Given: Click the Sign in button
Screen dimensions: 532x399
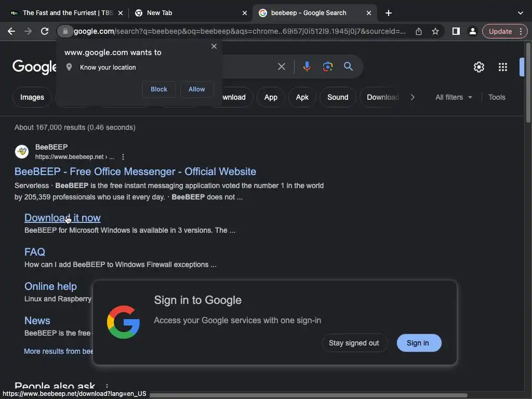Looking at the screenshot, I should [419, 343].
